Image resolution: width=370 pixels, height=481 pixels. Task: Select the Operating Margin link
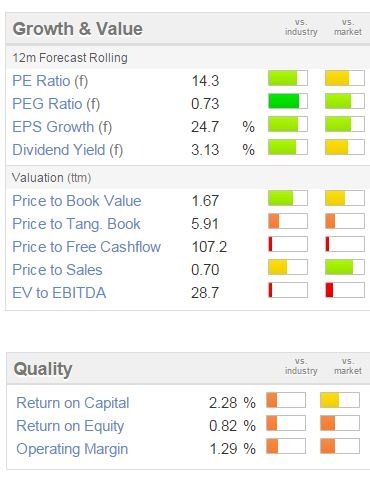(x=72, y=449)
